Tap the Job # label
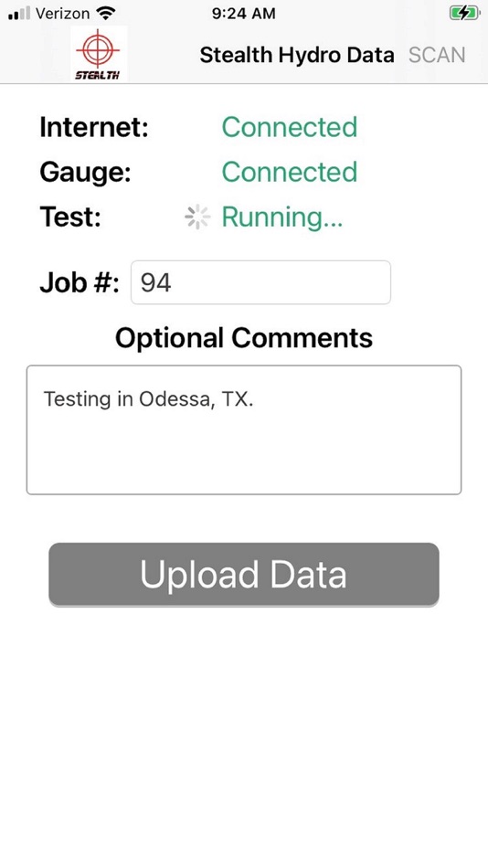The width and height of the screenshot is (488, 868). click(80, 283)
